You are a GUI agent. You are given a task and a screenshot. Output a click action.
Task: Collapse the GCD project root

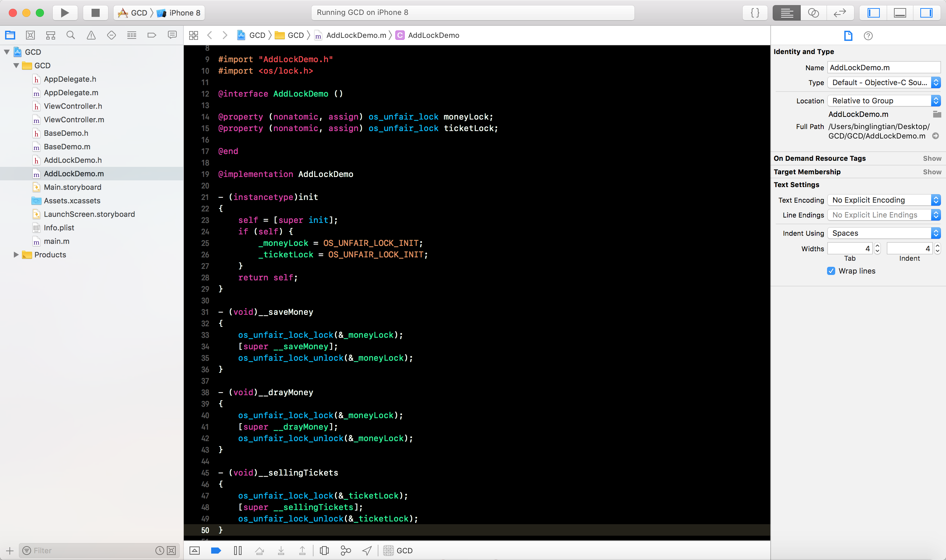click(7, 52)
